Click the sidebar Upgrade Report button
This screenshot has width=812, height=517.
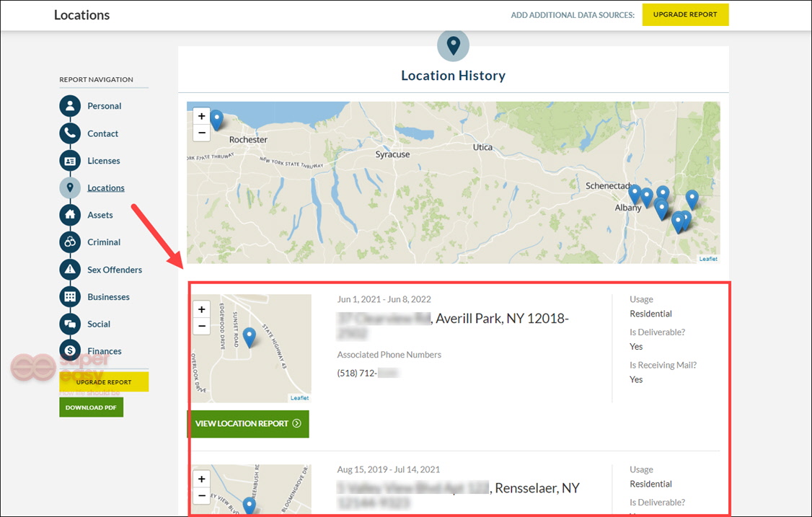(x=104, y=381)
